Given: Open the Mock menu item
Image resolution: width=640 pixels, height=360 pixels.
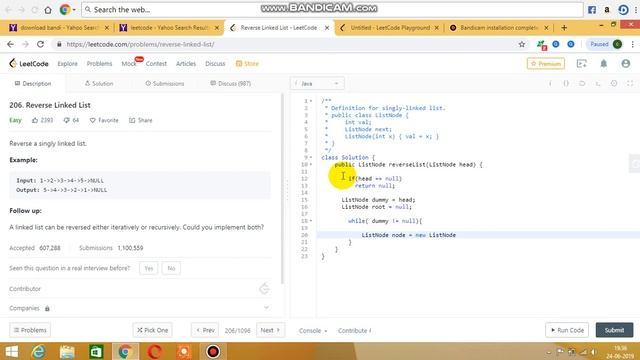Looking at the screenshot, I should pos(129,64).
